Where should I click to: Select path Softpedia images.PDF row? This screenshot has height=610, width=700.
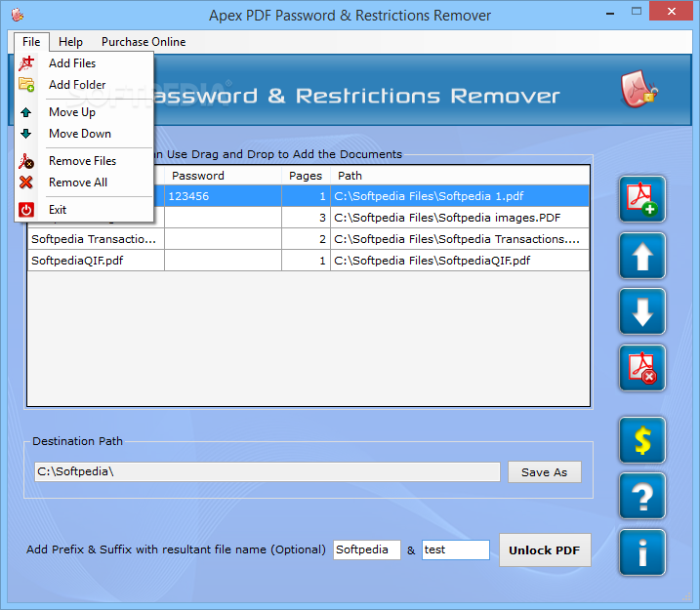point(460,218)
